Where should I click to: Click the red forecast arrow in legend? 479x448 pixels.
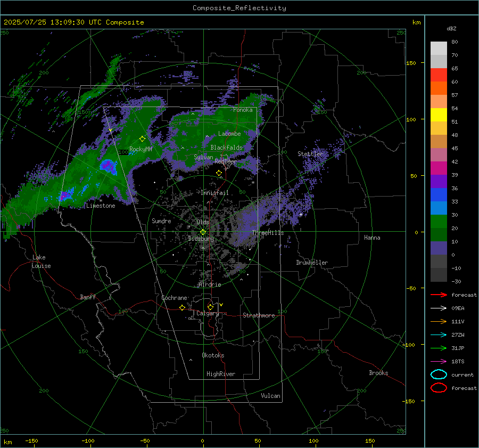tap(439, 295)
